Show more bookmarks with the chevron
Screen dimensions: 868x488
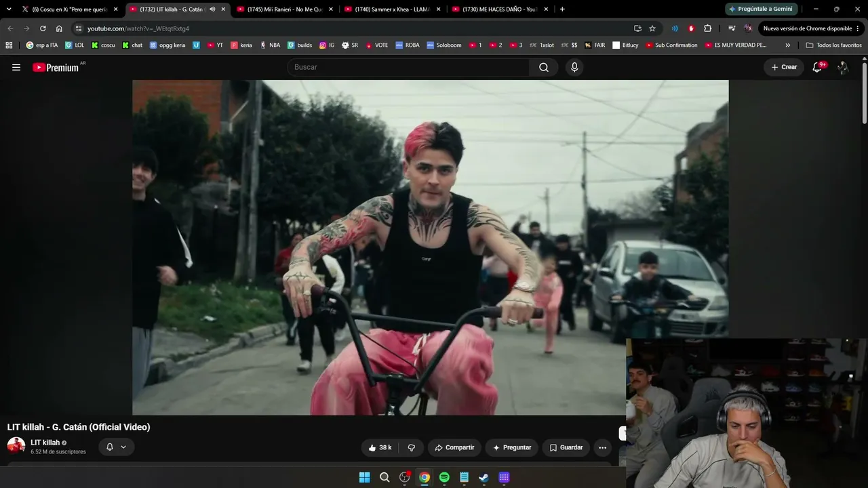pos(788,45)
